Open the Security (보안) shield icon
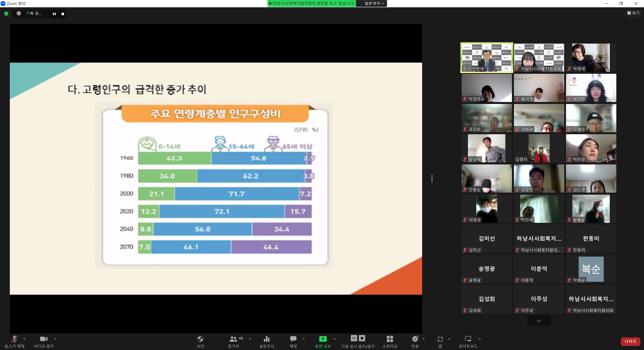 (200, 339)
